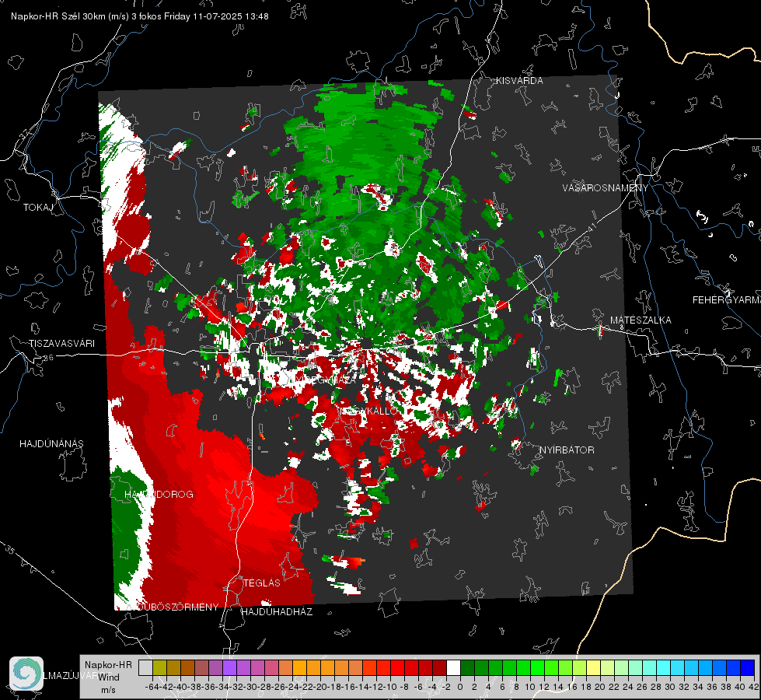Click the NYÍRBÁTOR town label
The width and height of the screenshot is (761, 700).
click(567, 450)
